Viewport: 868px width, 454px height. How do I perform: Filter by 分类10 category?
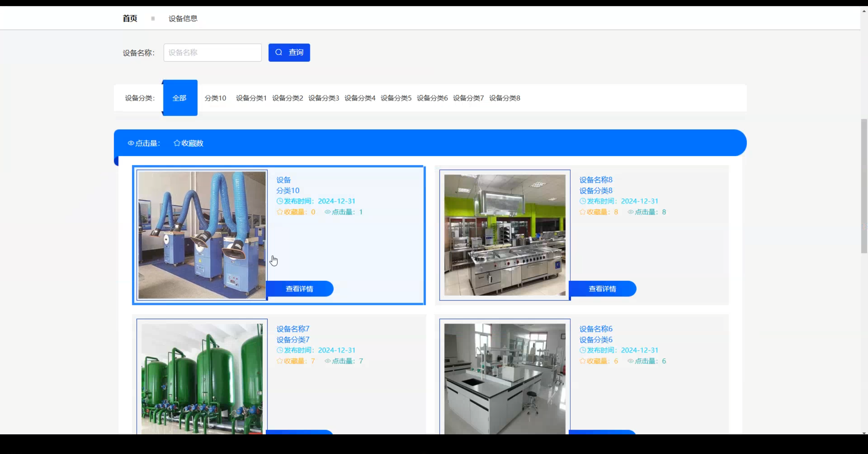(x=215, y=98)
